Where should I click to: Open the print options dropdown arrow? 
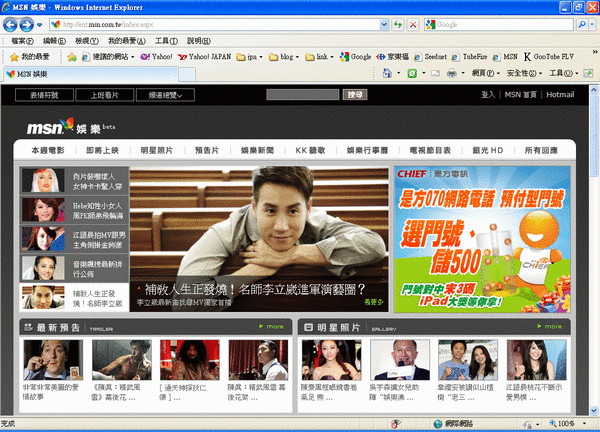463,73
